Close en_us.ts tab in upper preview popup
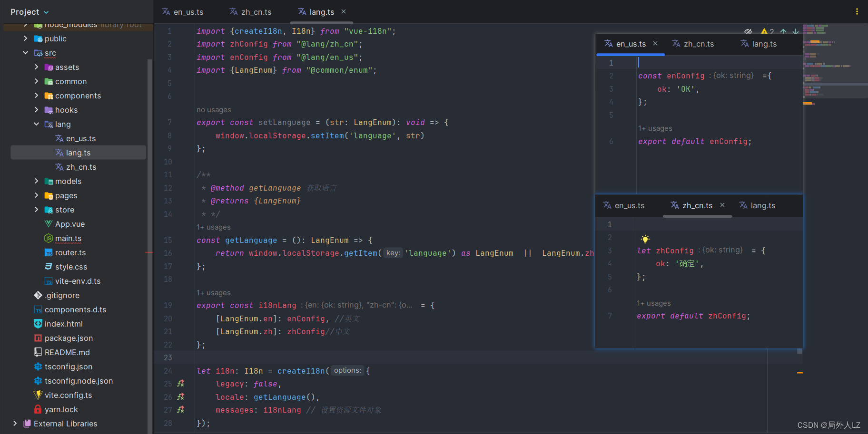This screenshot has height=434, width=868. [x=655, y=43]
